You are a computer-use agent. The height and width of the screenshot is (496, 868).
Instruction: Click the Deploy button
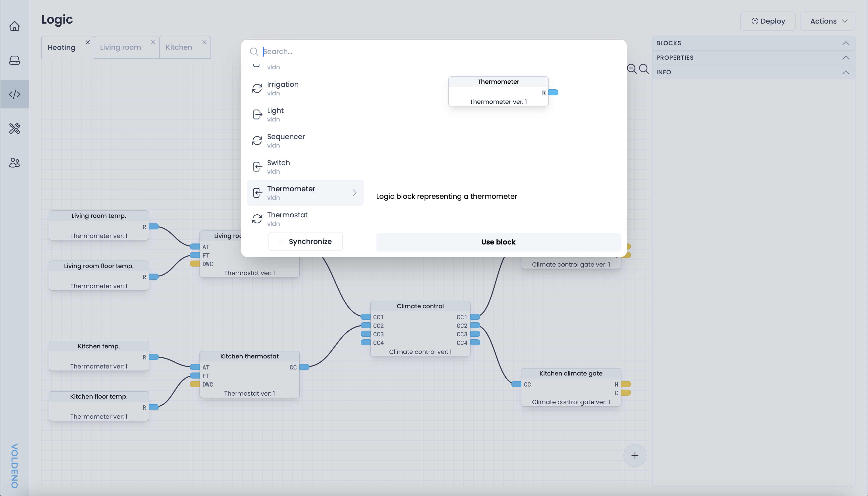pos(768,21)
